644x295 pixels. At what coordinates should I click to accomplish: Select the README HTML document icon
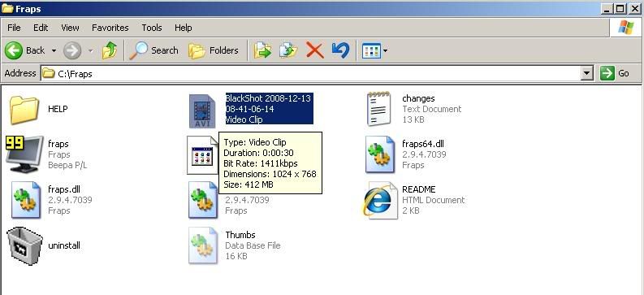click(380, 200)
